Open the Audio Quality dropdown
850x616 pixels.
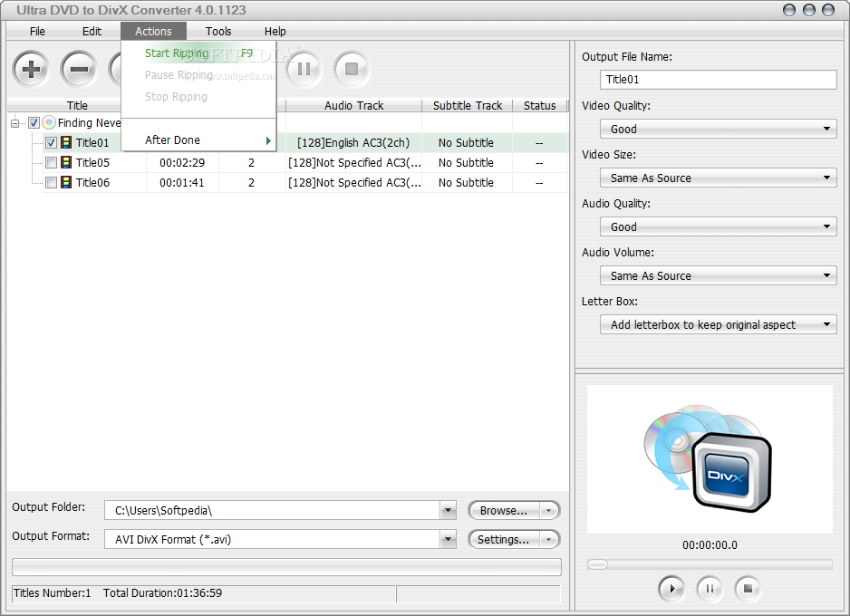coord(719,226)
